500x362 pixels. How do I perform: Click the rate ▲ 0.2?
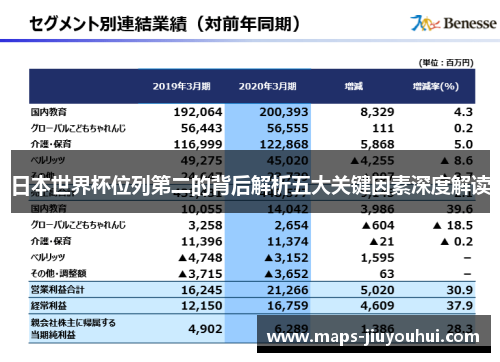pos(456,241)
